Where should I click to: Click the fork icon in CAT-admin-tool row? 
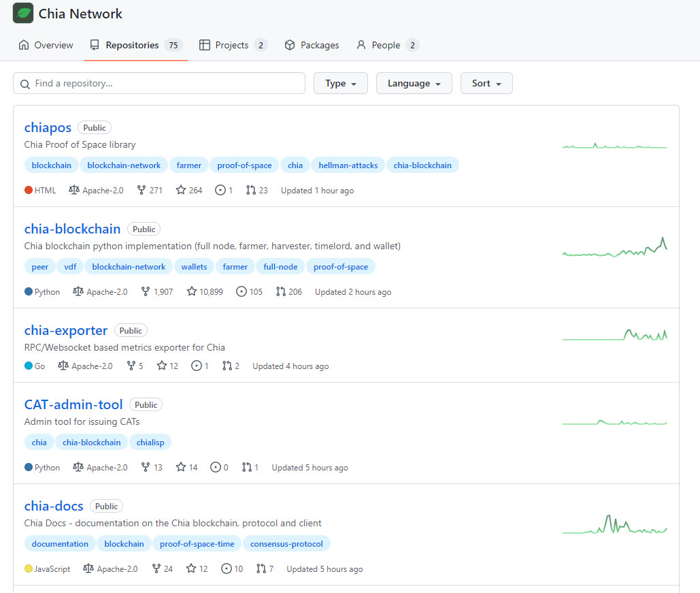pyautogui.click(x=146, y=468)
